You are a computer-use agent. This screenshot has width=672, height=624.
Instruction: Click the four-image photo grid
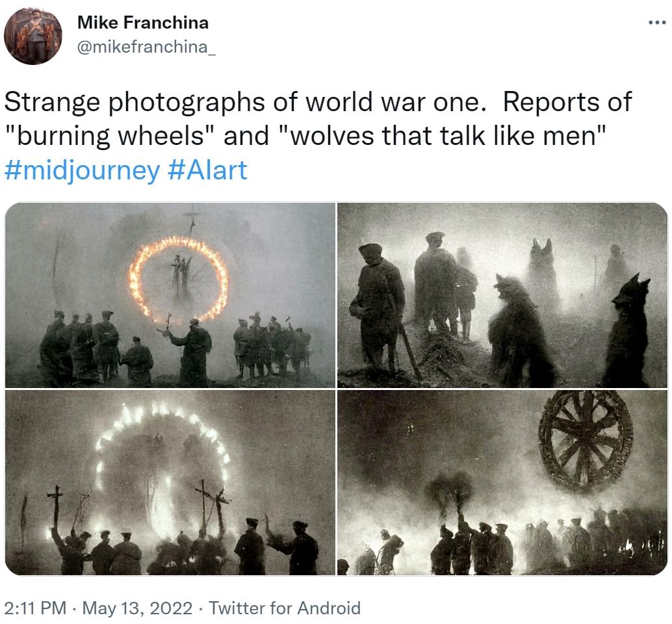pos(336,390)
